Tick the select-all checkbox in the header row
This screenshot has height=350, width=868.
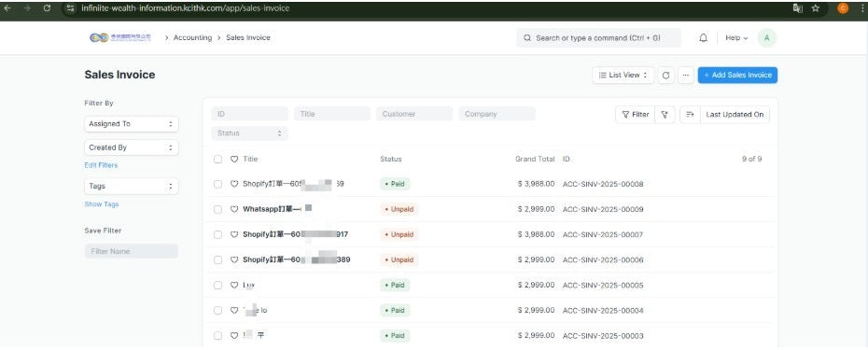coord(218,159)
